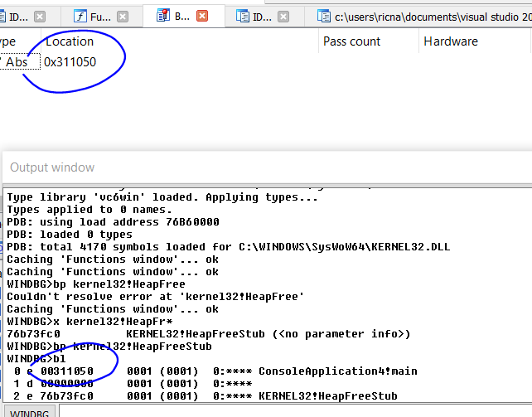532x417 pixels.
Task: Click the Hardware column header
Action: pos(450,41)
